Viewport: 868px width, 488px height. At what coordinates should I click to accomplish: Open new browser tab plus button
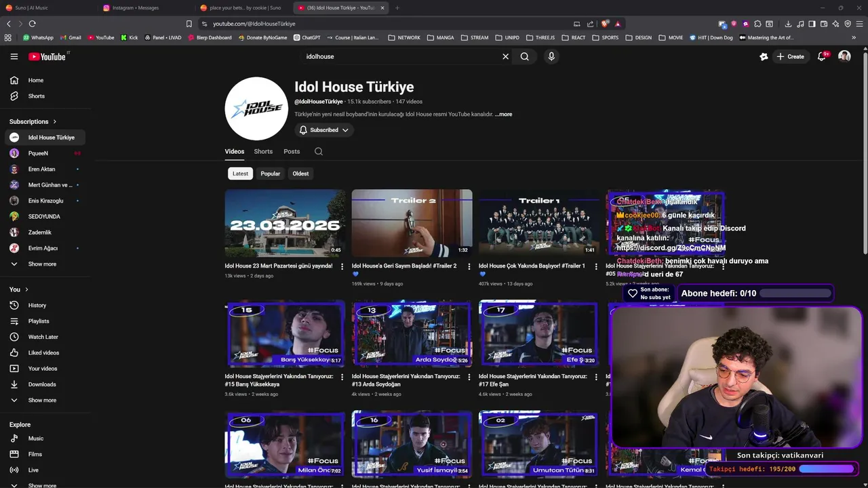[397, 8]
